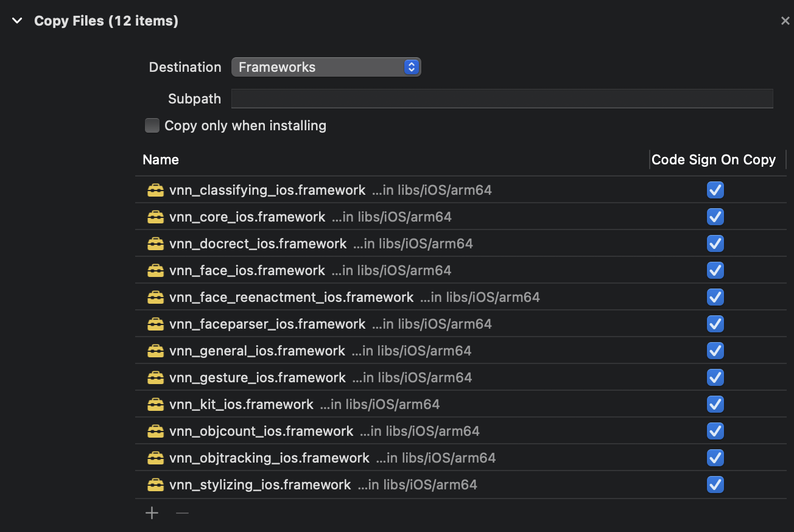Delete the Copy Files phase with X
794x532 pixels.
(785, 21)
